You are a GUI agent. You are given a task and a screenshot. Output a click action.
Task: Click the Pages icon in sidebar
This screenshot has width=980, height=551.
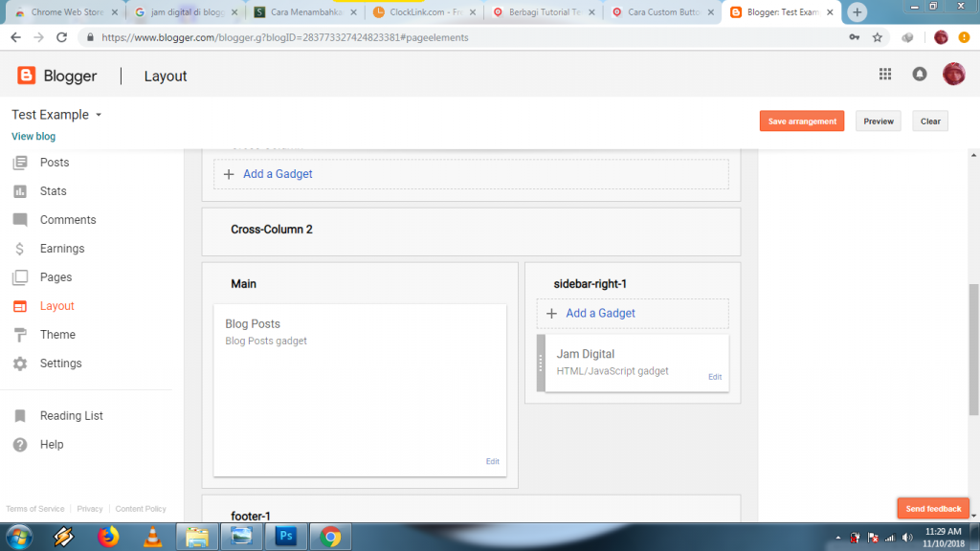20,277
